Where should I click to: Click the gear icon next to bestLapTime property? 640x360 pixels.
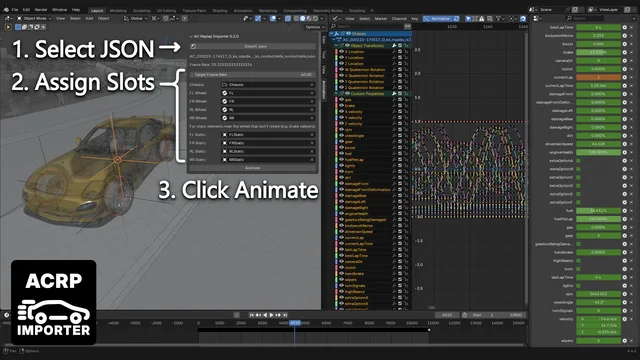pyautogui.click(x=624, y=27)
